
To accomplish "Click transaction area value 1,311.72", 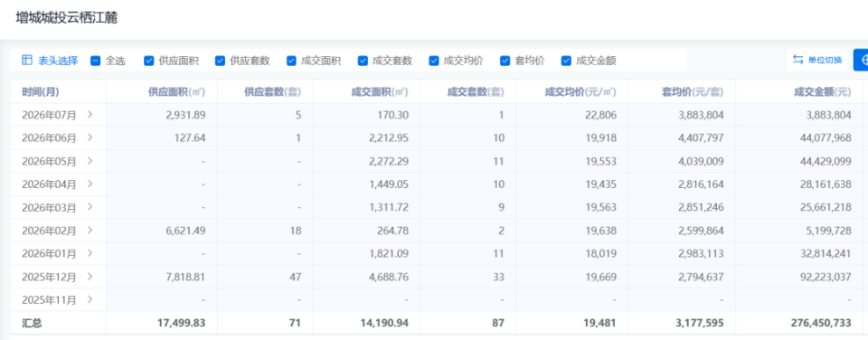I will (x=388, y=207).
